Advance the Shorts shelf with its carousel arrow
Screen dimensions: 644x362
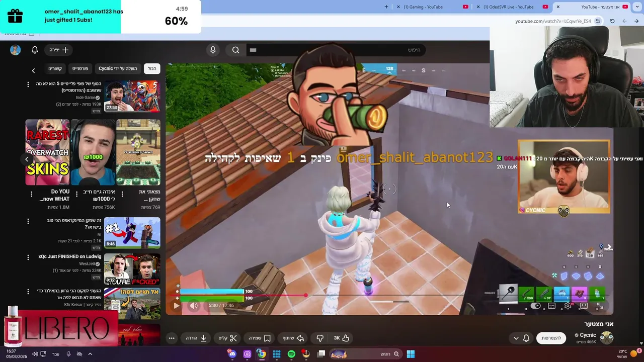pos(27,159)
